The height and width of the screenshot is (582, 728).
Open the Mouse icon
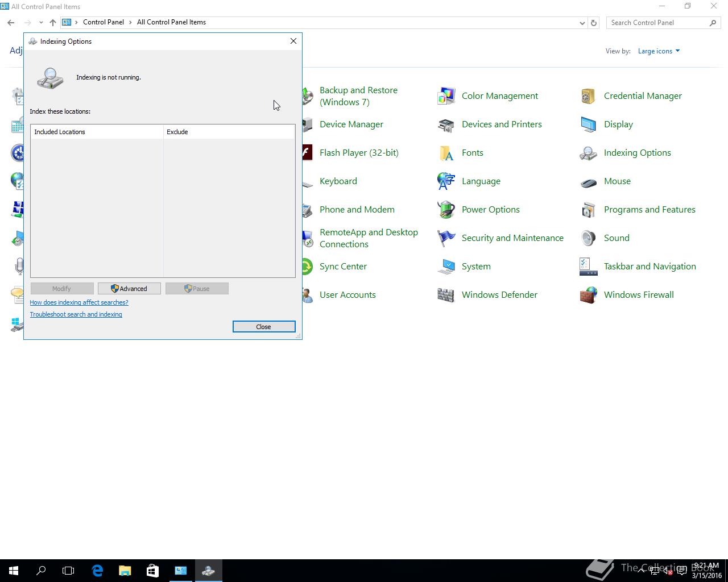(x=588, y=181)
